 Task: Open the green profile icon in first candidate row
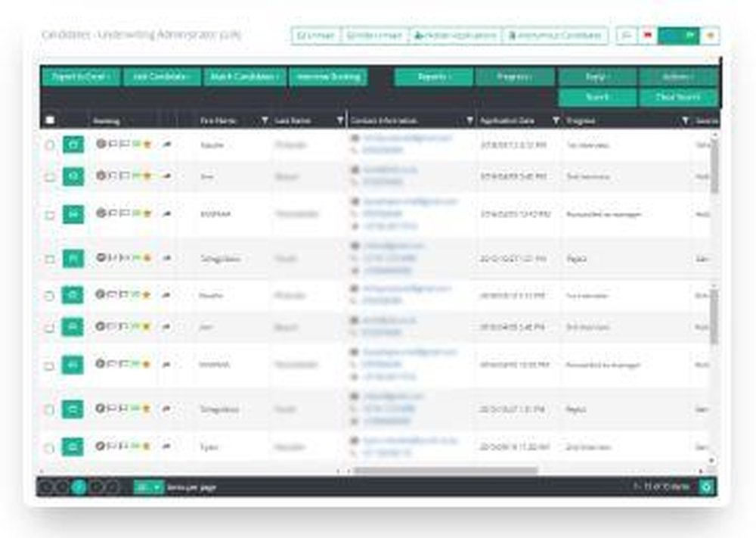click(73, 145)
